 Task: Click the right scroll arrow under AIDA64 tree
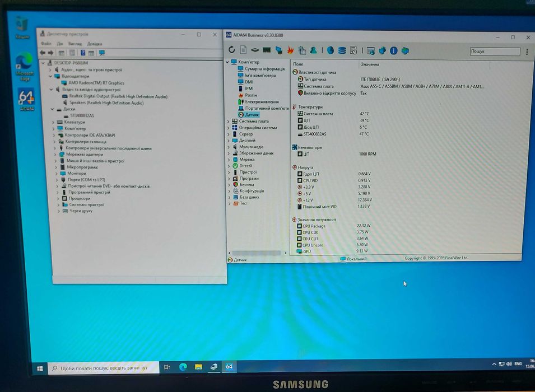[286, 253]
